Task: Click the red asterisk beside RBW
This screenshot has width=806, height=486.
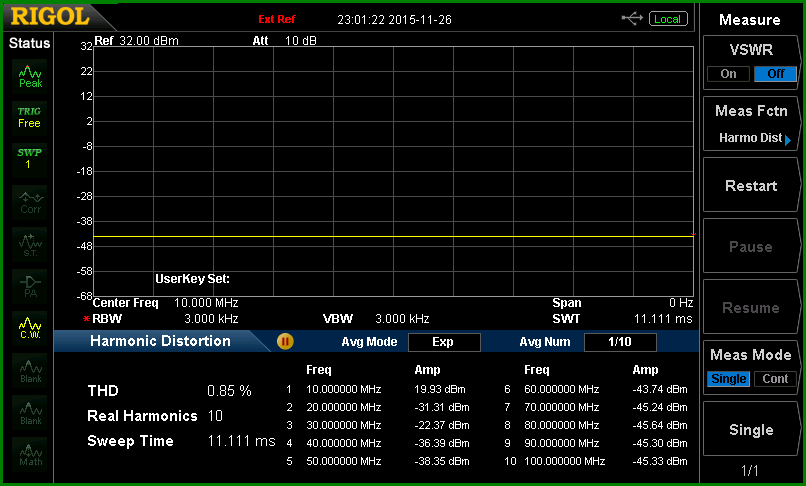Action: click(x=86, y=319)
